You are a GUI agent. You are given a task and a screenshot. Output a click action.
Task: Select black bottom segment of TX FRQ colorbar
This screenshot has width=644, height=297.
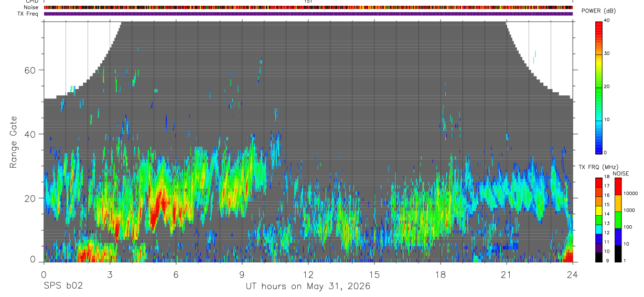pyautogui.click(x=599, y=257)
